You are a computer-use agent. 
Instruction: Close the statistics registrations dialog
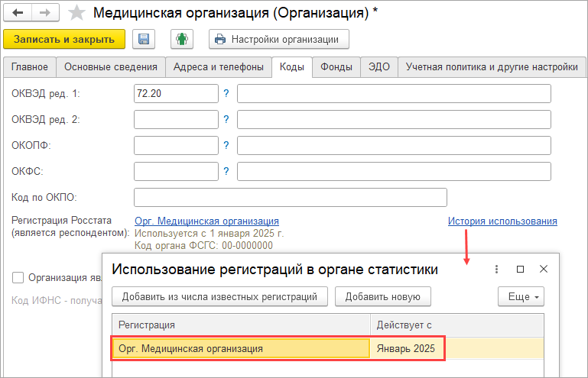[544, 269]
